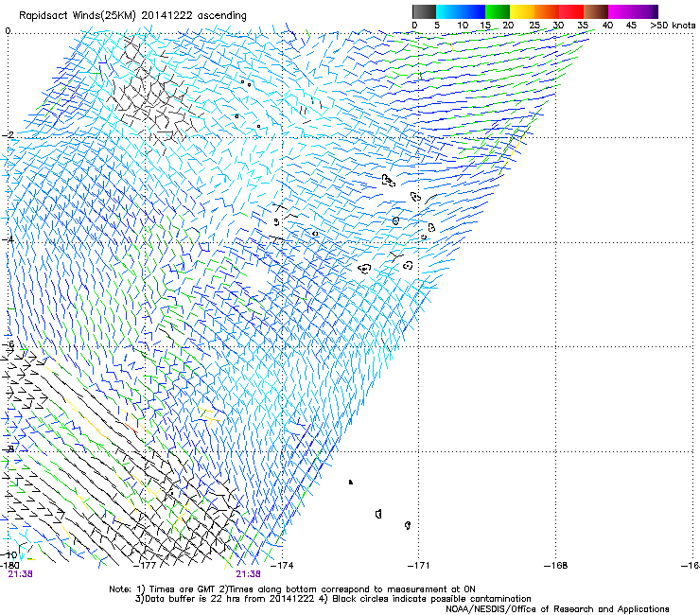The image size is (700, 615).
Task: Click the orange 25-30 knots color swatch
Action: 547,11
